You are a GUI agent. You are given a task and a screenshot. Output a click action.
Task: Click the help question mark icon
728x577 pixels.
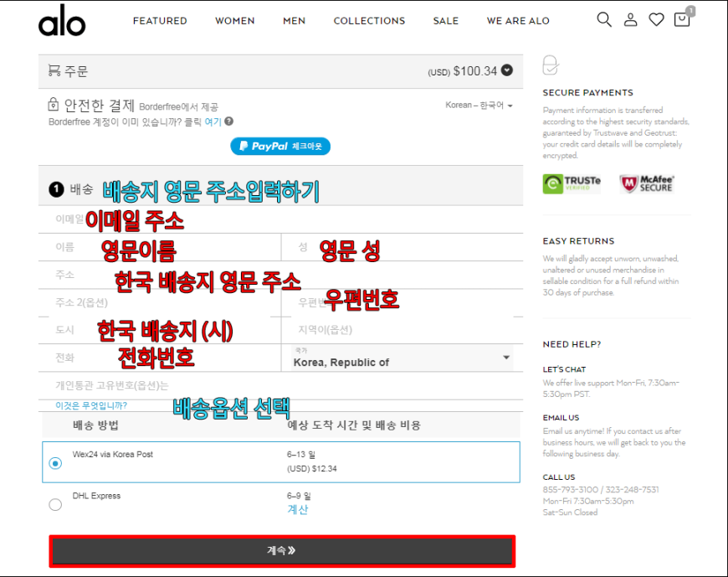(x=229, y=121)
